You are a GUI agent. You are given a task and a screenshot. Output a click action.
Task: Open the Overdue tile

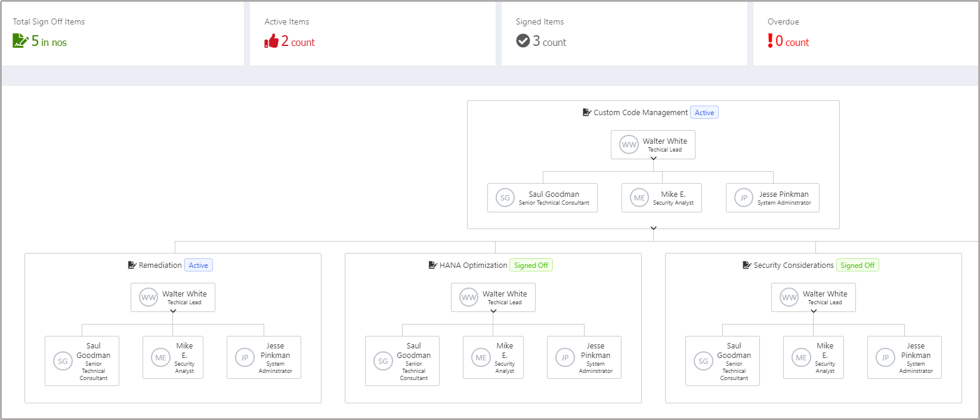[865, 33]
